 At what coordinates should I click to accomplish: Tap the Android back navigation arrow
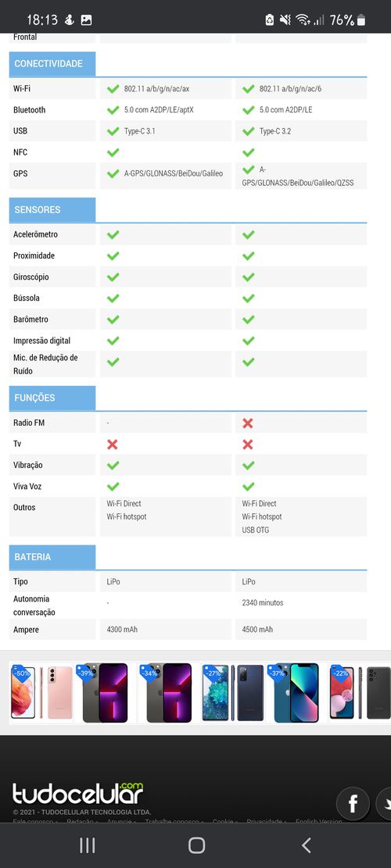307,845
